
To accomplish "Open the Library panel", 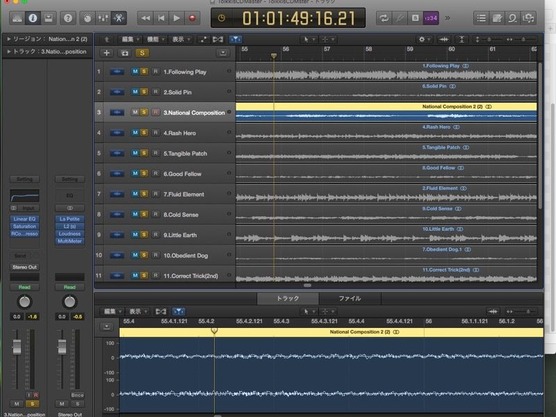I will click(x=17, y=18).
